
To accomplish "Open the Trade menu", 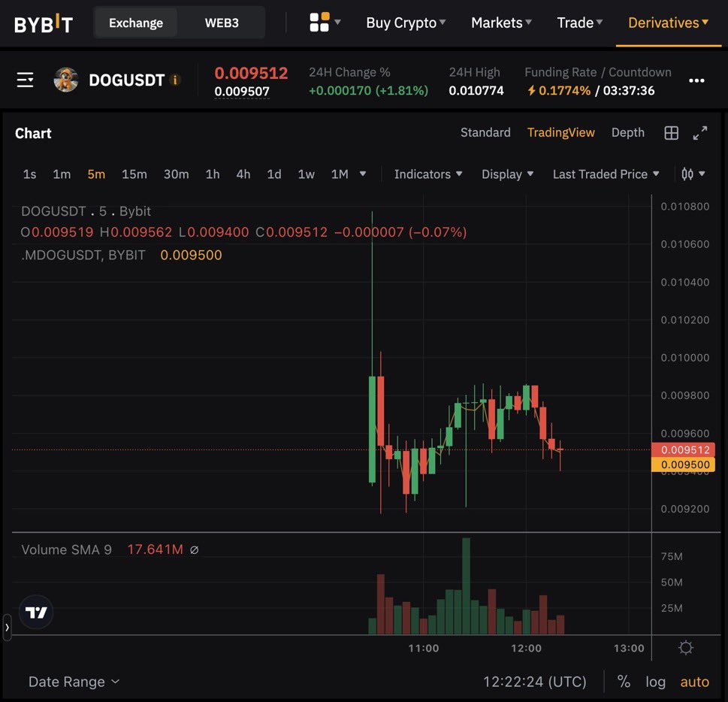I will tap(580, 23).
